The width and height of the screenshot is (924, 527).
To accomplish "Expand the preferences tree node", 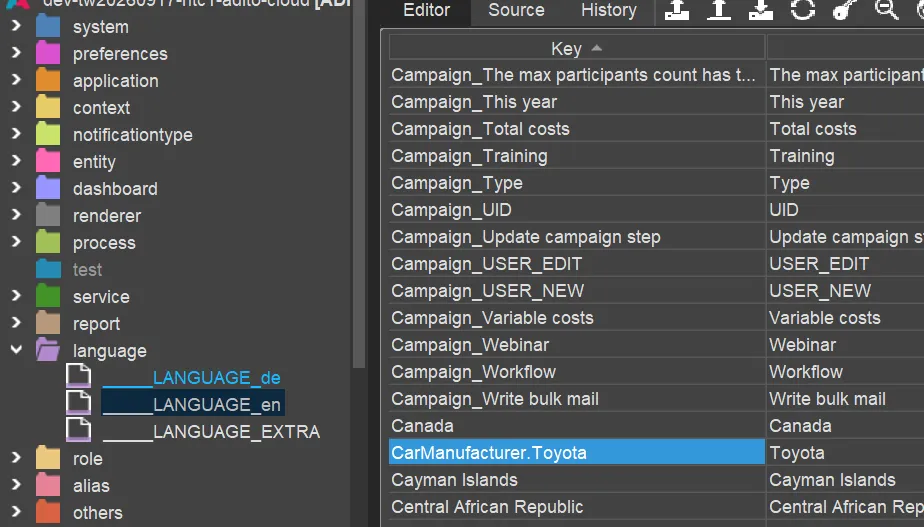I will 16,53.
